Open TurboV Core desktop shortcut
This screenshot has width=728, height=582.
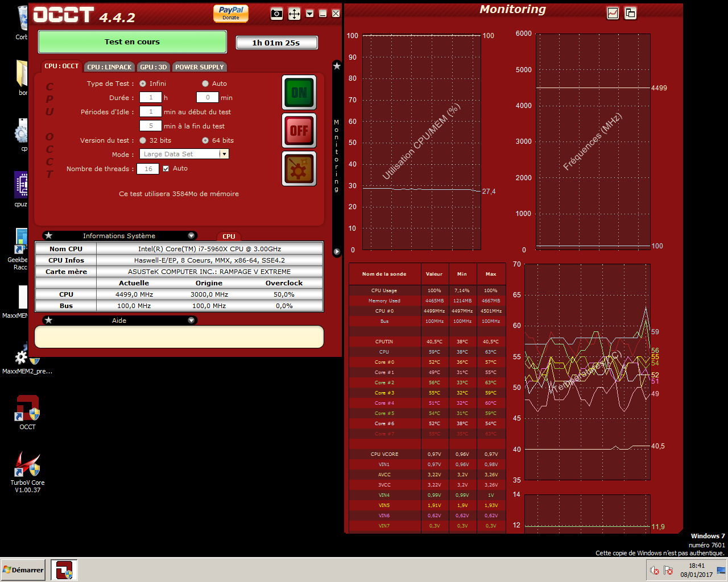[27, 471]
